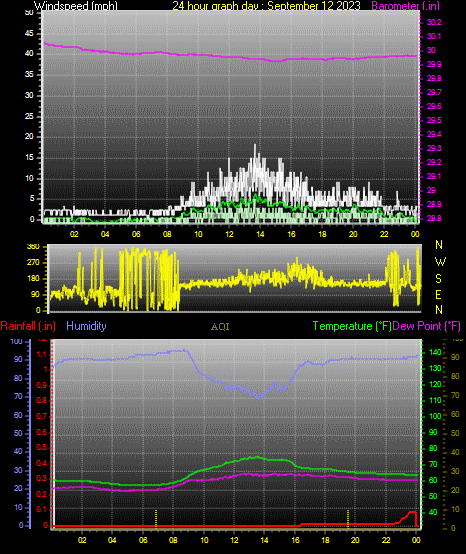466x554 pixels.
Task: Select barometer axis value 29.3
Action: (434, 148)
